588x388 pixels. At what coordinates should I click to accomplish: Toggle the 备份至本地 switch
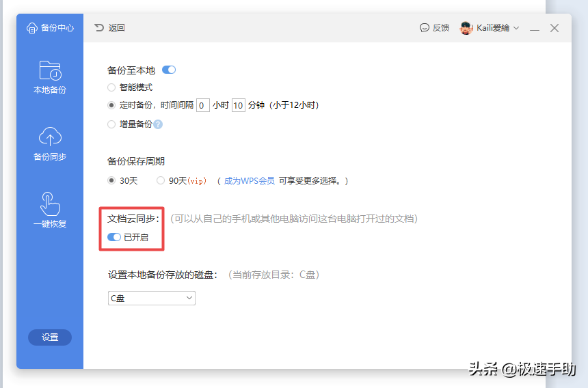pos(169,70)
